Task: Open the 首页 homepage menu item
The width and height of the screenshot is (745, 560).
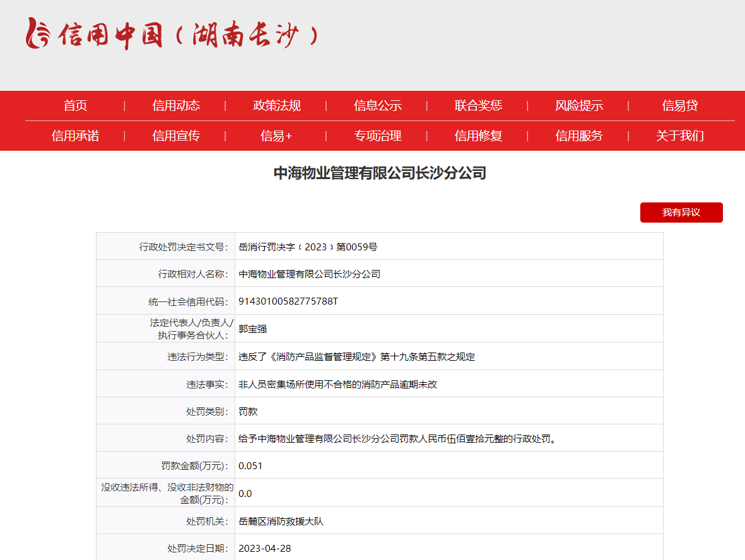Action: pos(75,105)
